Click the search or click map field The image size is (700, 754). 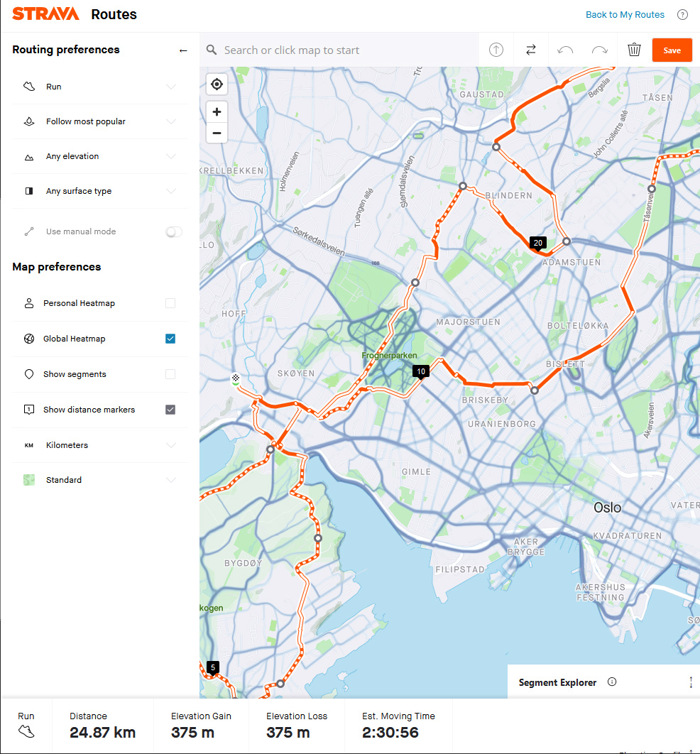click(339, 50)
